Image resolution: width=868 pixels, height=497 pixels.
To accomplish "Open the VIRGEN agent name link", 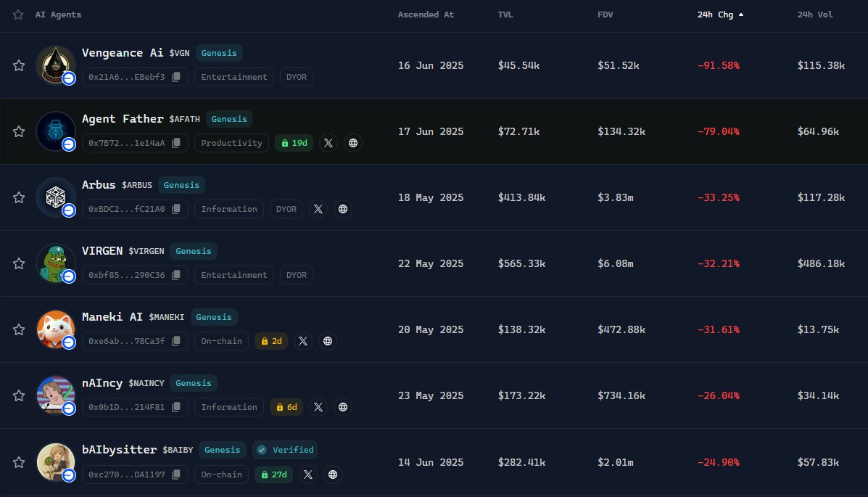I will [102, 250].
